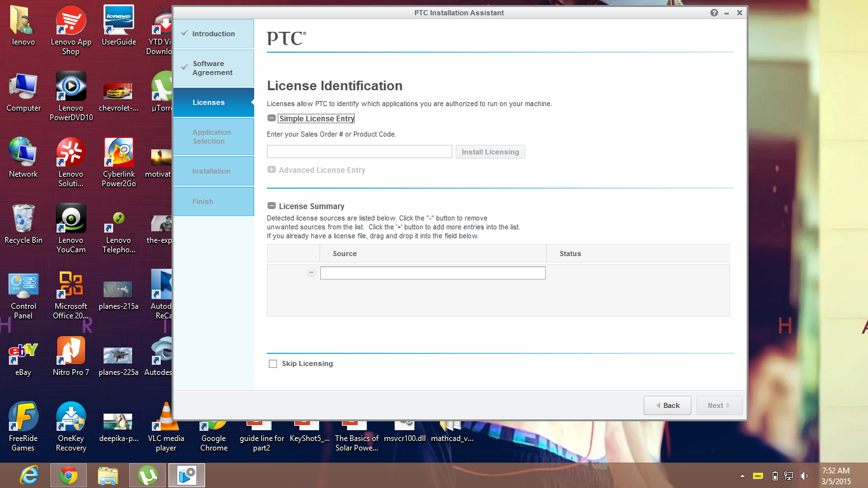Click the Sales Order or Product Code field
868x488 pixels.
(x=360, y=151)
